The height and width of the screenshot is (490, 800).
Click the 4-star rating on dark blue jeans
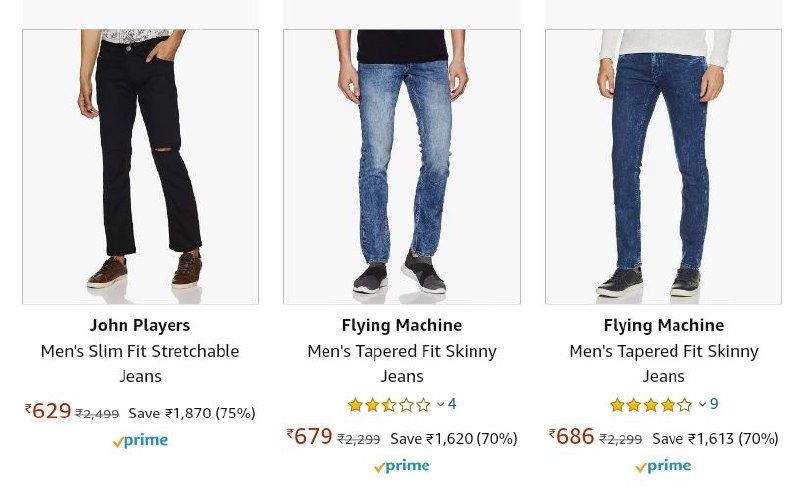pyautogui.click(x=651, y=405)
